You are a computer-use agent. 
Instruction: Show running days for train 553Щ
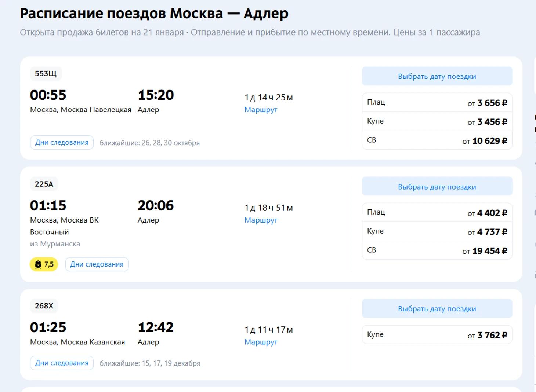pos(62,143)
